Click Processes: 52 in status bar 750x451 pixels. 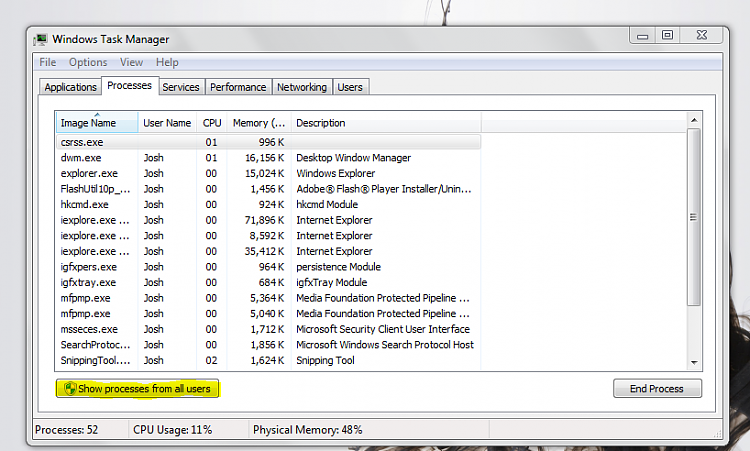click(x=66, y=430)
